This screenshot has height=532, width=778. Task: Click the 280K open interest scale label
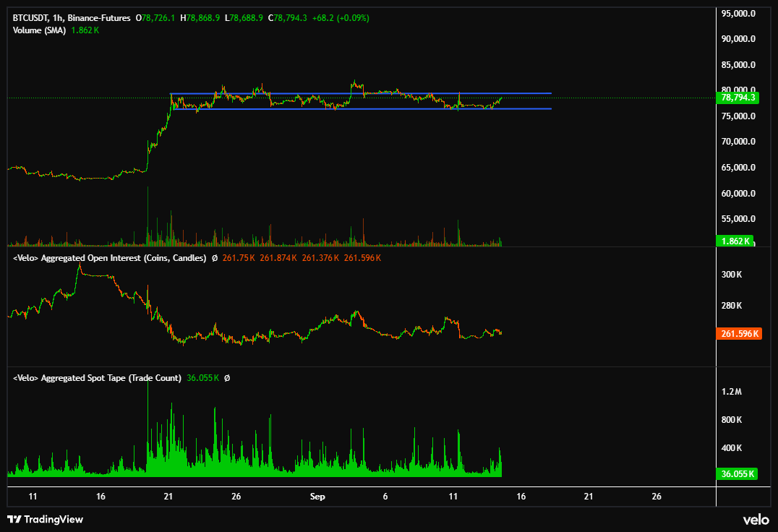click(732, 306)
